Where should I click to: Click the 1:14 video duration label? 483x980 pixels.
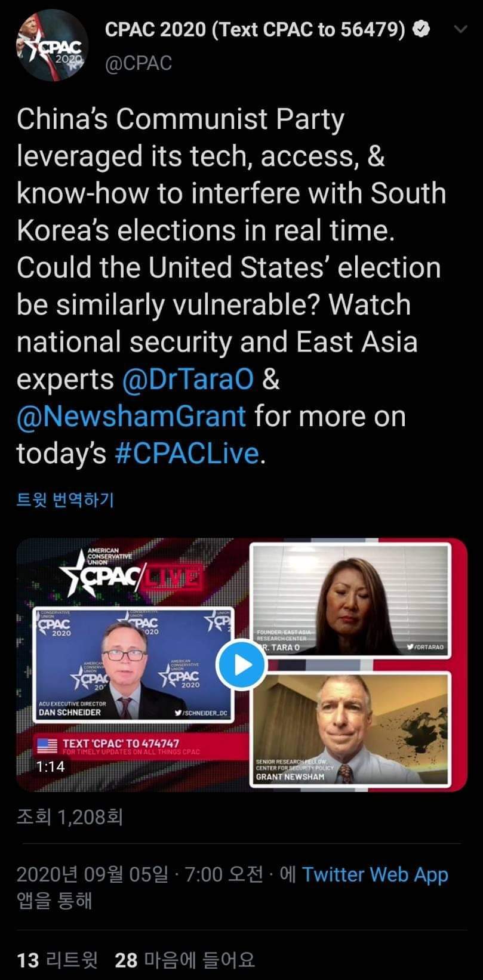click(50, 766)
